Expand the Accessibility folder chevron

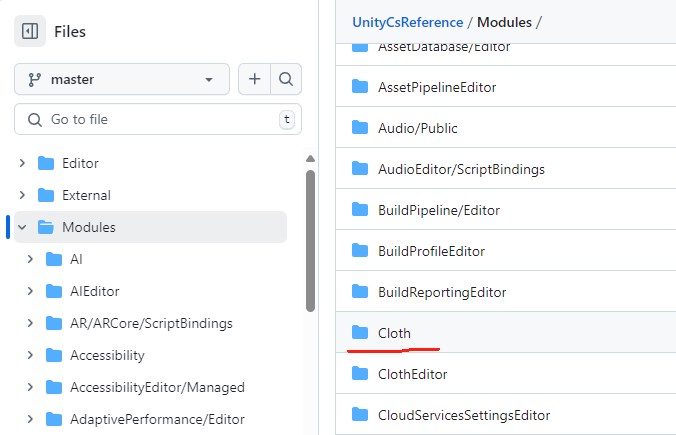30,355
